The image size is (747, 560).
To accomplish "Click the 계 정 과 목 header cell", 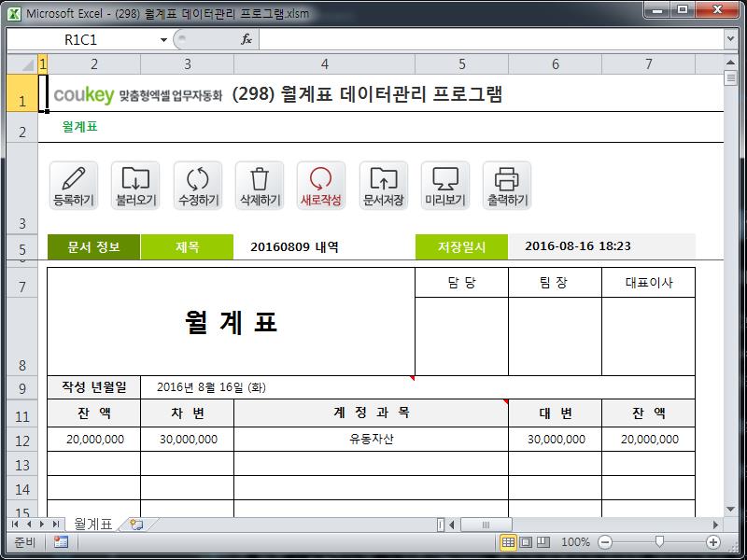I will coord(371,413).
